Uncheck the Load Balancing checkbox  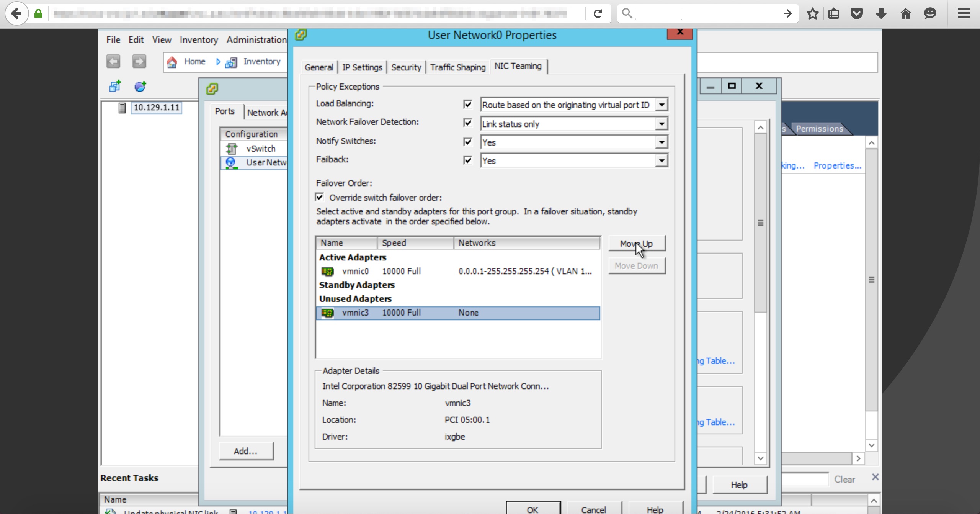tap(467, 104)
